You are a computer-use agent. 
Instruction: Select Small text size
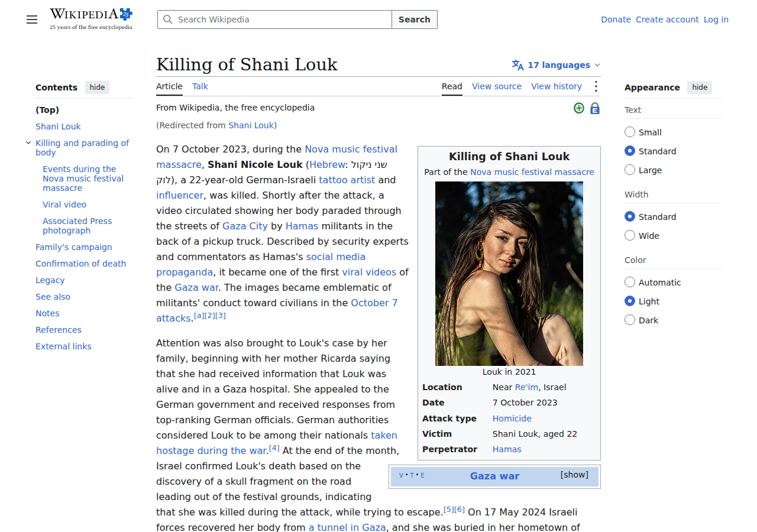(x=630, y=132)
